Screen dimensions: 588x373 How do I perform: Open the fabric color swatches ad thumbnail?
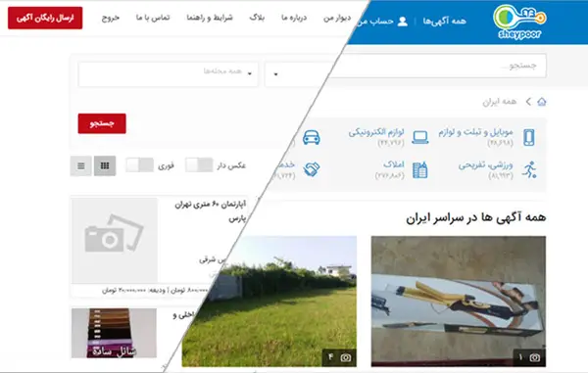(114, 333)
